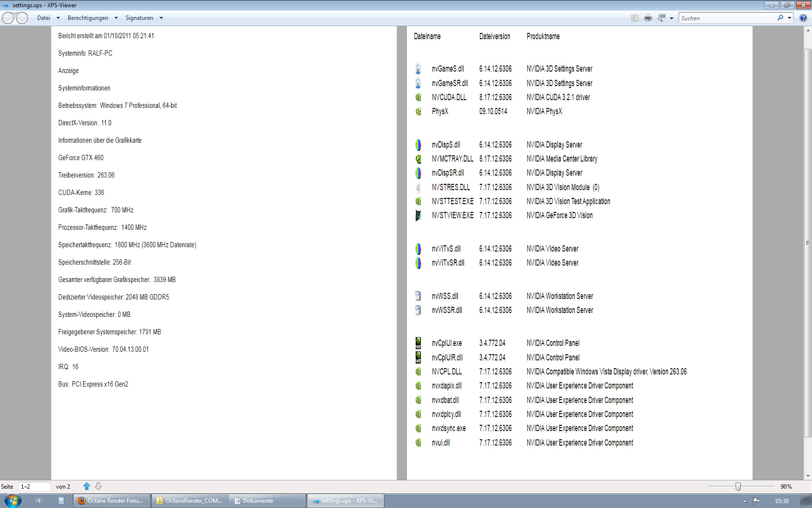812x508 pixels.
Task: Click the settings.xps XPS-Viewer taskbar button
Action: [x=346, y=501]
